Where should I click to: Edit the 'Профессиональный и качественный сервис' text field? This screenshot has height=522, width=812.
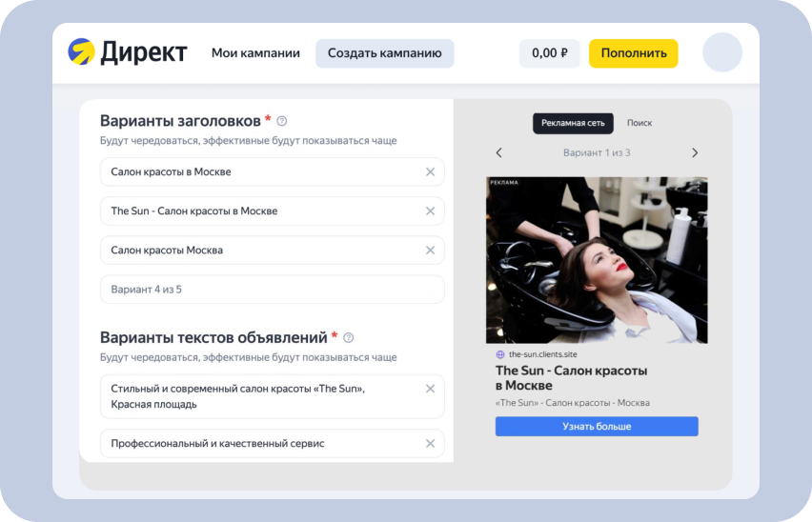tap(272, 443)
